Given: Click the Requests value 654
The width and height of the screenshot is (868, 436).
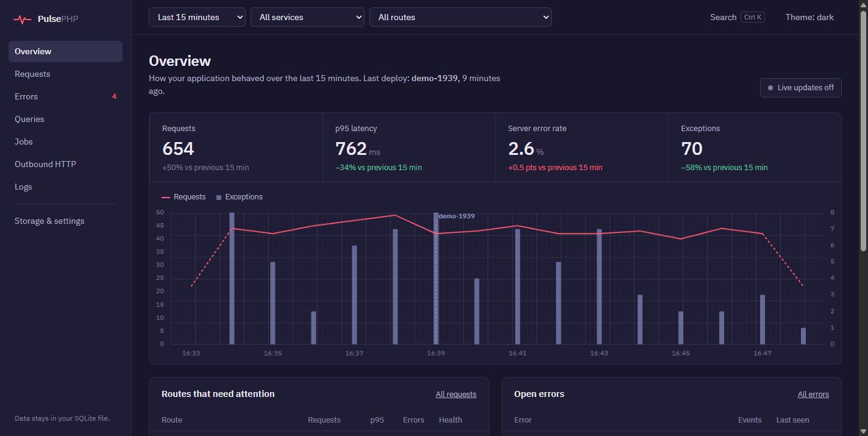Looking at the screenshot, I should (x=178, y=149).
